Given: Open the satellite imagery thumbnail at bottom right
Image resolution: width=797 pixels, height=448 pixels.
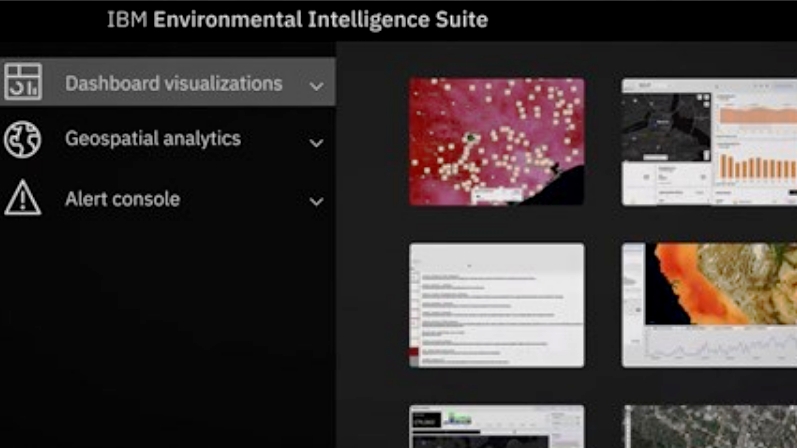Looking at the screenshot, I should point(709,426).
